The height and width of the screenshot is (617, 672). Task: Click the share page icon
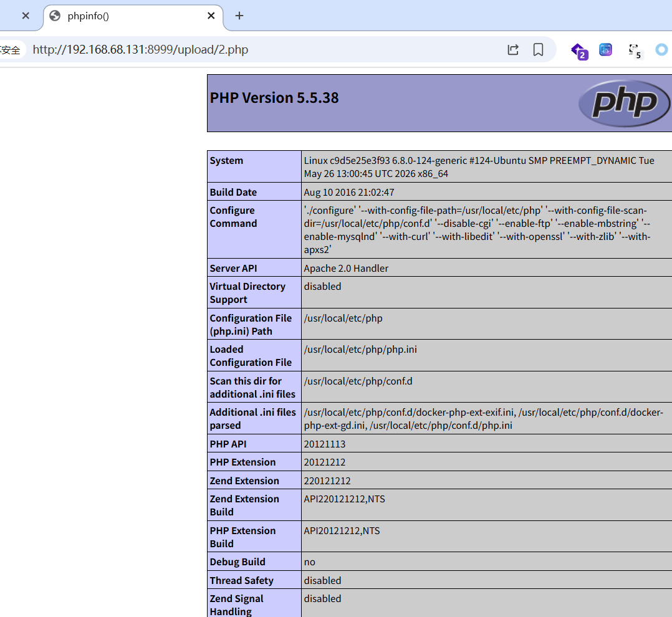click(x=513, y=50)
